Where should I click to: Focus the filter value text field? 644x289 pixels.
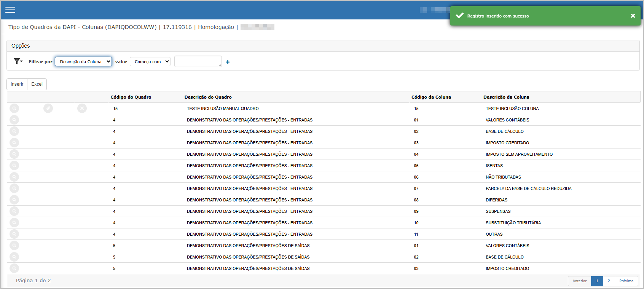tap(198, 61)
